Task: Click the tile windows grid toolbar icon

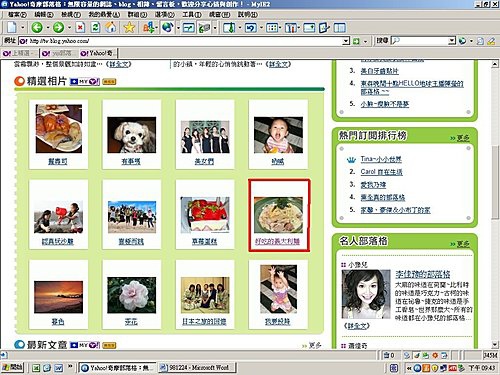Action: coord(272,27)
